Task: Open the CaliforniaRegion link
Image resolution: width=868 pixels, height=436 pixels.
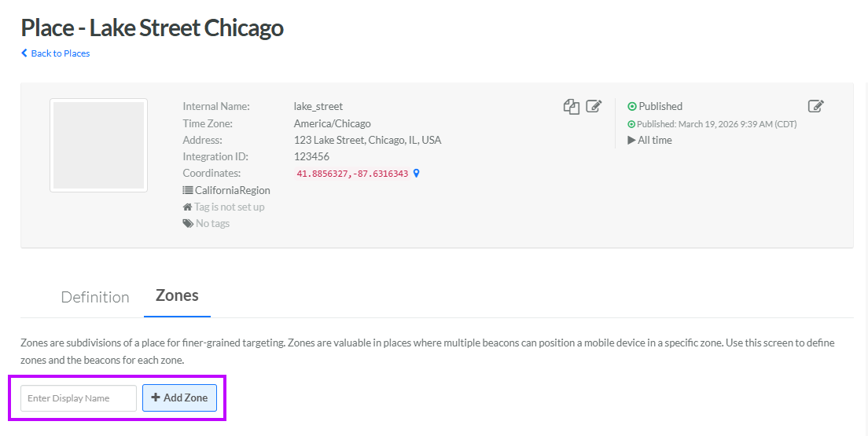Action: pyautogui.click(x=233, y=190)
